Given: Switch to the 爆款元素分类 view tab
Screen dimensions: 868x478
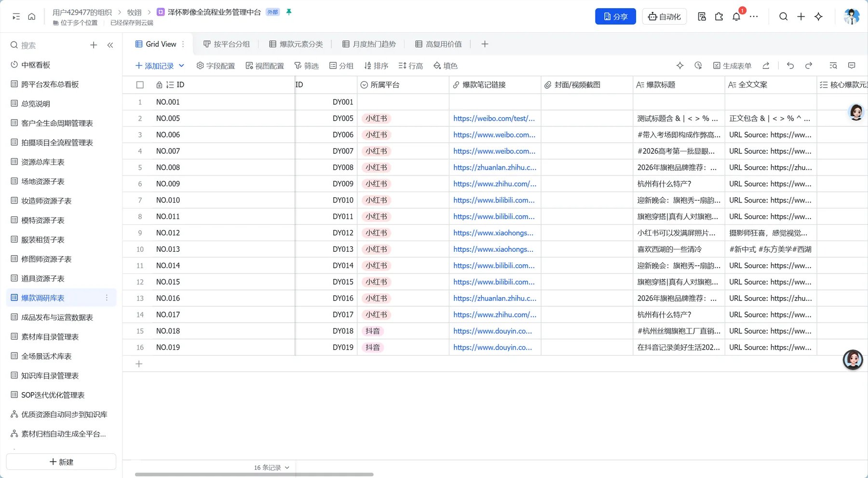Looking at the screenshot, I should tap(296, 44).
